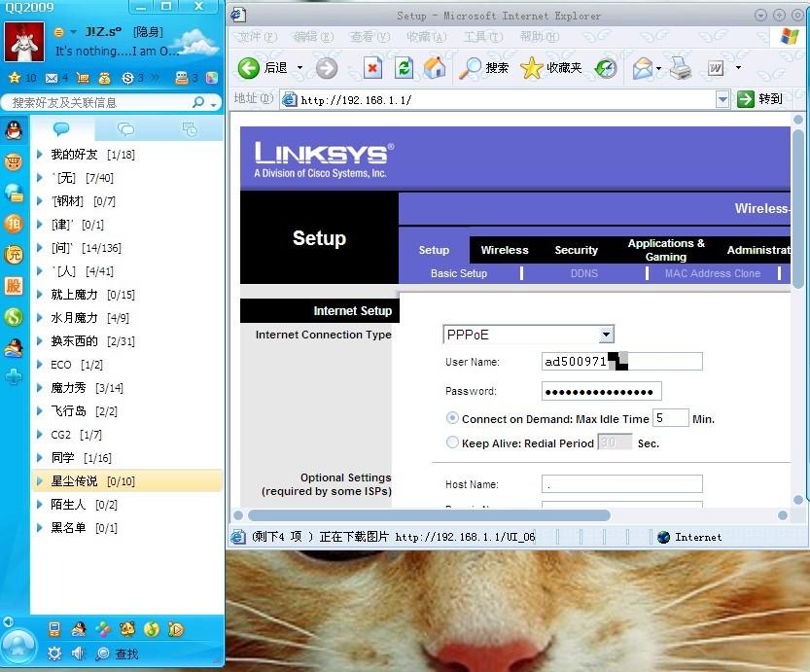Viewport: 810px width, 672px height.
Task: Open the IE address bar dropdown arrow
Action: tap(722, 99)
